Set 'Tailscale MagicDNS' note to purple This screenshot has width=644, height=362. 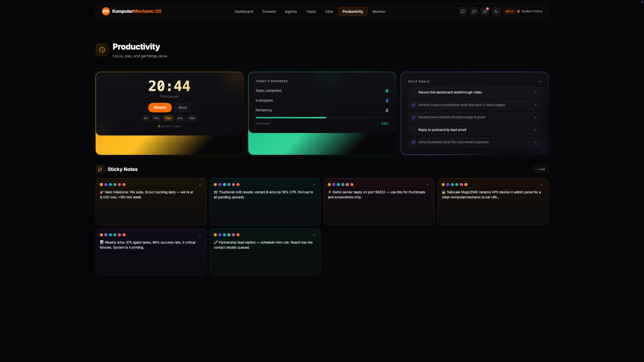448,185
